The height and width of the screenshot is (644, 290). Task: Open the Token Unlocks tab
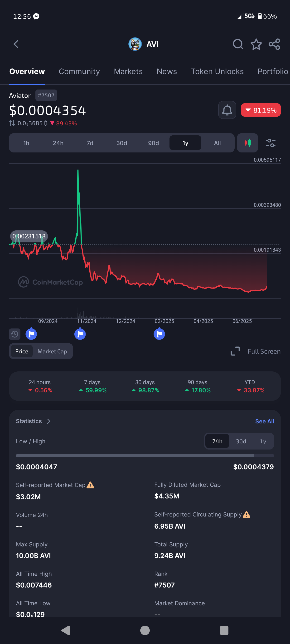tap(217, 71)
